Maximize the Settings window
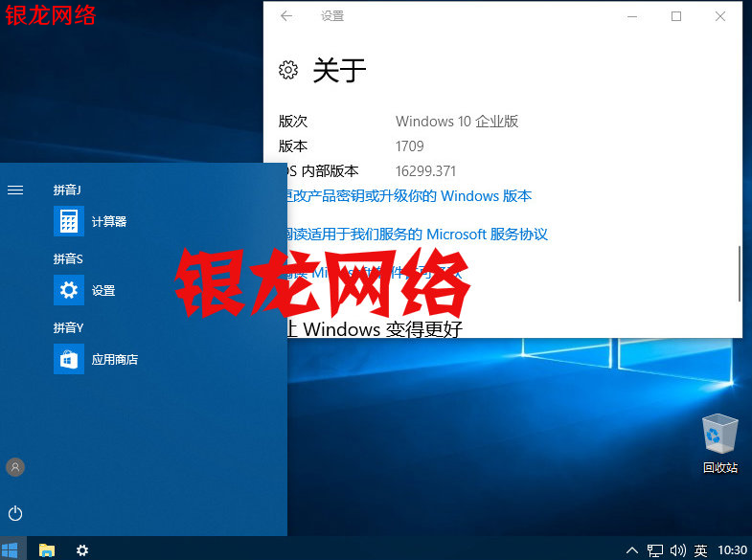This screenshot has height=560, width=752. pyautogui.click(x=676, y=16)
